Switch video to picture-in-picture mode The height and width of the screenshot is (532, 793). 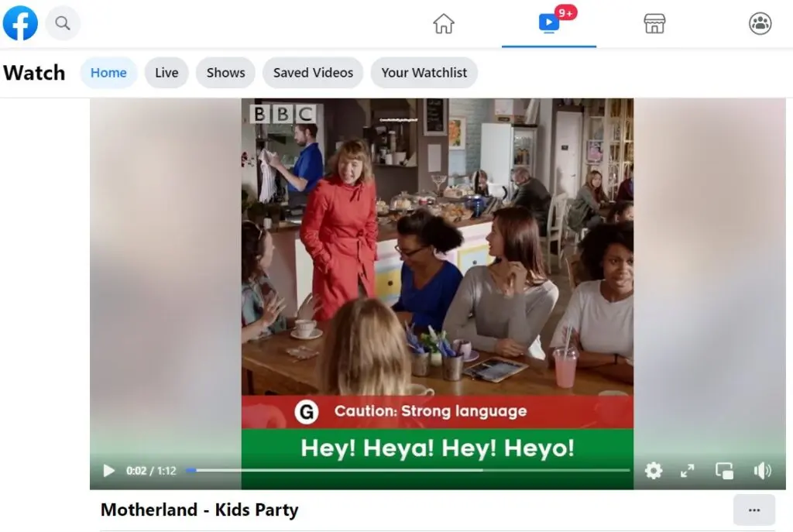pyautogui.click(x=724, y=471)
